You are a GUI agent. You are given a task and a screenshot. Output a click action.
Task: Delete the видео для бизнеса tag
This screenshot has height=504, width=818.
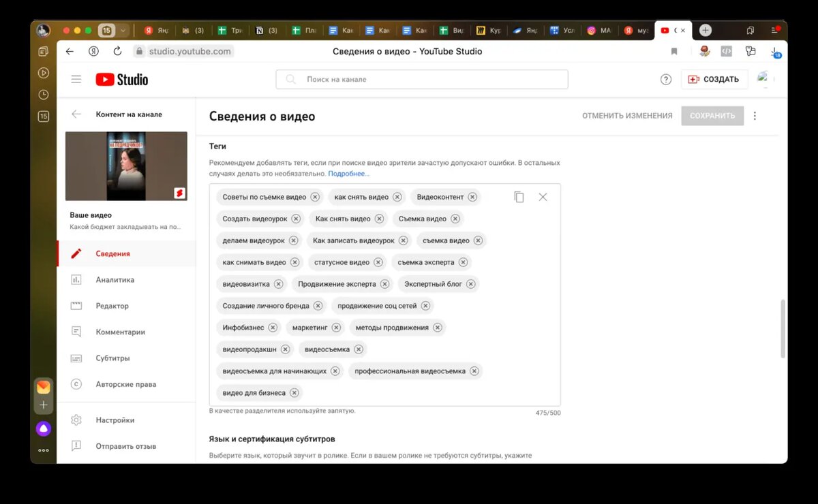coord(294,393)
